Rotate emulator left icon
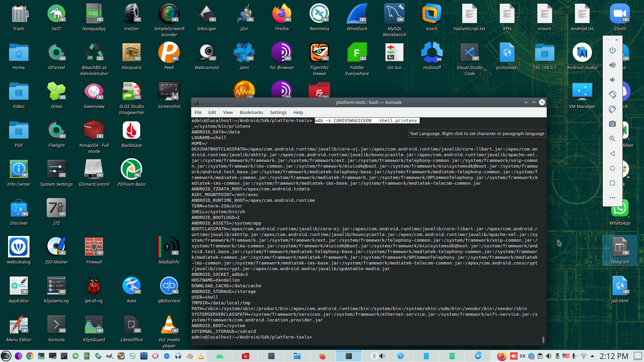Screen dimensions: 644x362 click(612, 95)
